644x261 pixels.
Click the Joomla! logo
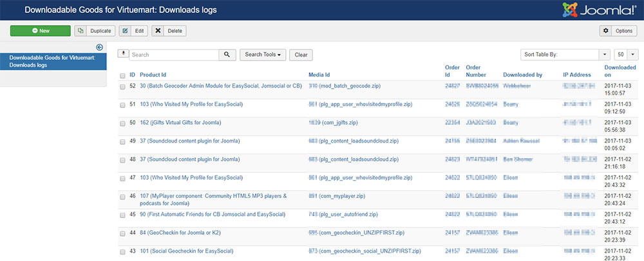click(x=599, y=10)
